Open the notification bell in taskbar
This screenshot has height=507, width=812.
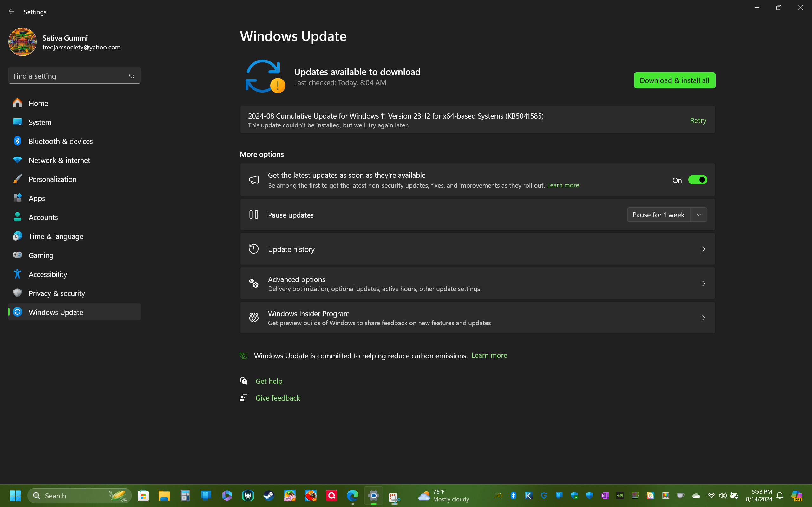click(x=780, y=495)
